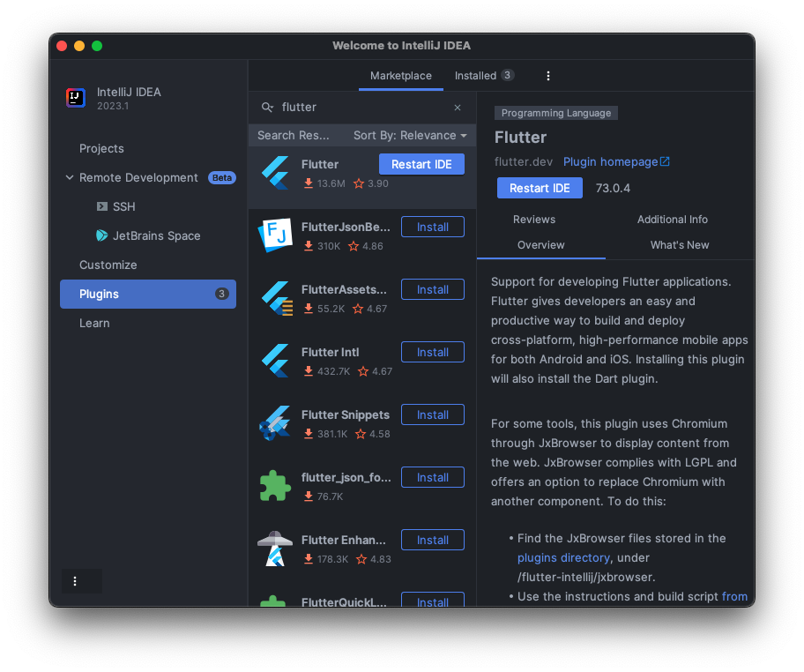Clear the flutter search field
Viewport: 804px width, 672px height.
click(458, 107)
